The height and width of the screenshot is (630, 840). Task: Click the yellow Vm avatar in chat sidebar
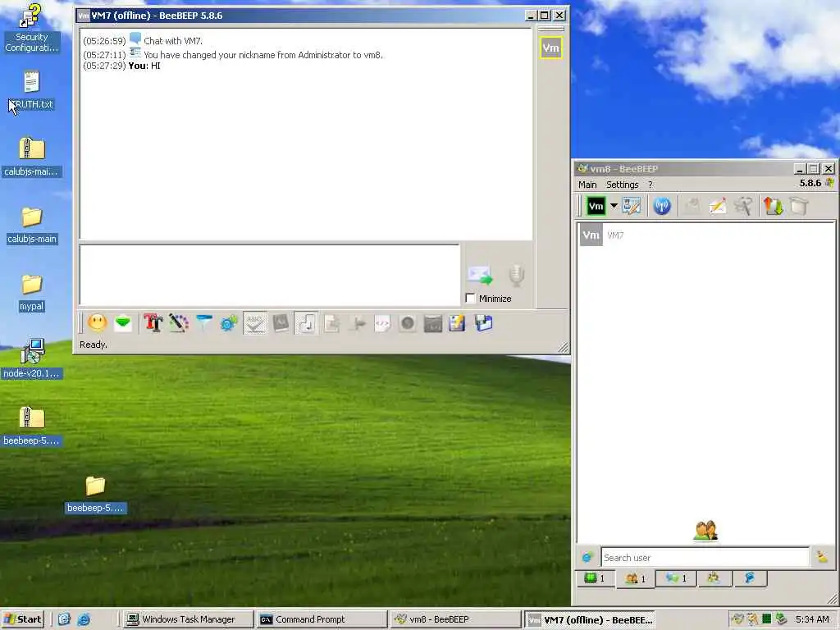pos(550,48)
